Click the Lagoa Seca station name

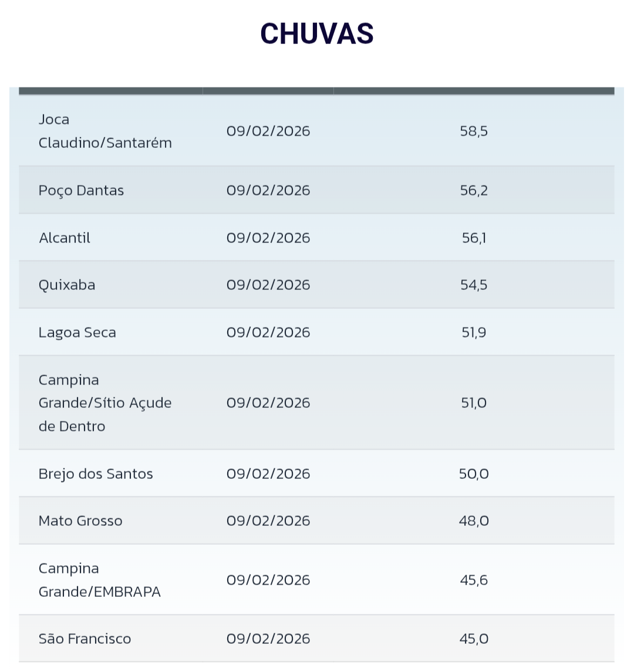pyautogui.click(x=77, y=333)
